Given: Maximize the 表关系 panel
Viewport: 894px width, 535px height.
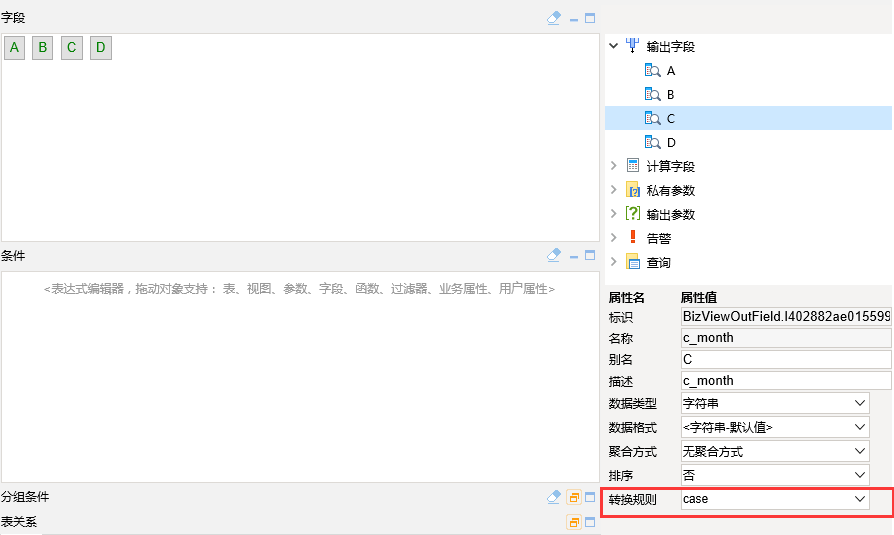Looking at the screenshot, I should pos(590,522).
